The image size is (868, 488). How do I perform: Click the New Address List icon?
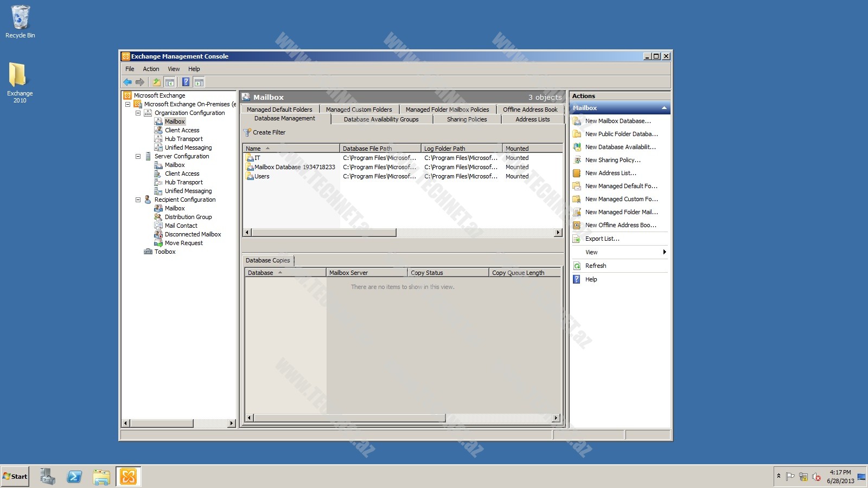tap(577, 174)
